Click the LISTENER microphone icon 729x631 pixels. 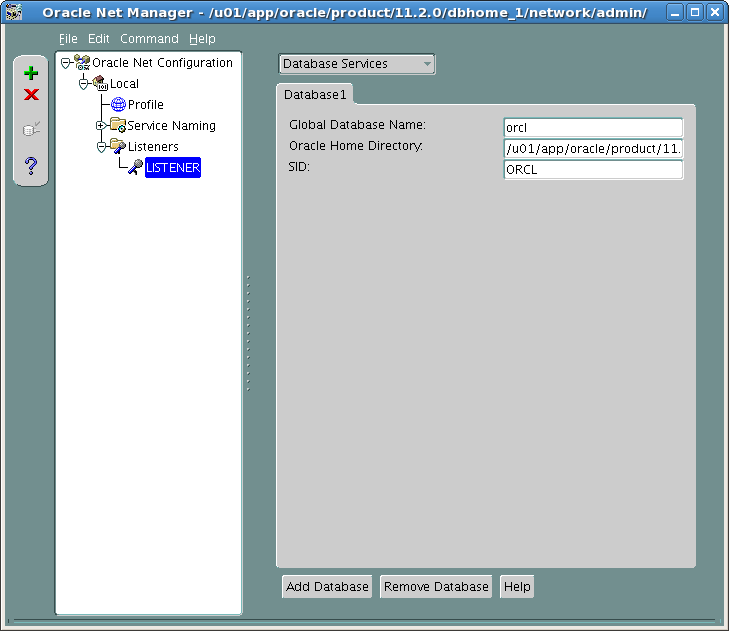136,167
